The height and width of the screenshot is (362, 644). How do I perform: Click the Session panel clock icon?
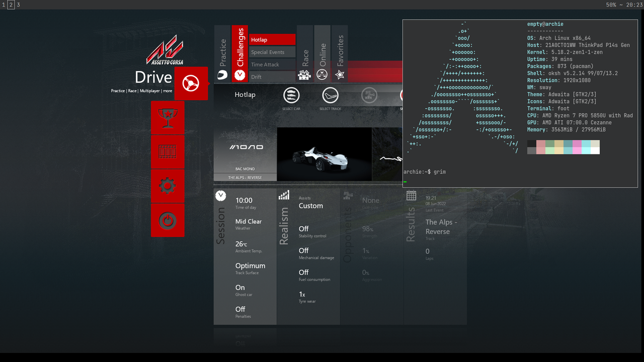(x=220, y=196)
